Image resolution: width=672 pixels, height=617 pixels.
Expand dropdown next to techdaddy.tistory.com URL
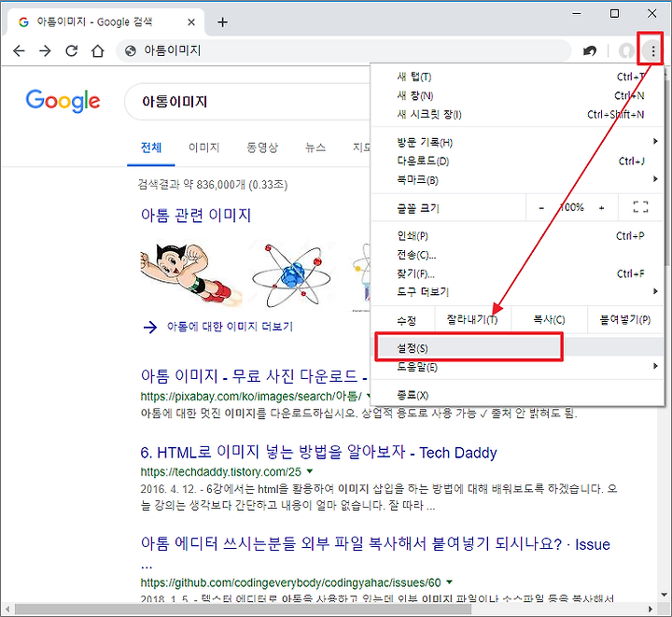310,471
